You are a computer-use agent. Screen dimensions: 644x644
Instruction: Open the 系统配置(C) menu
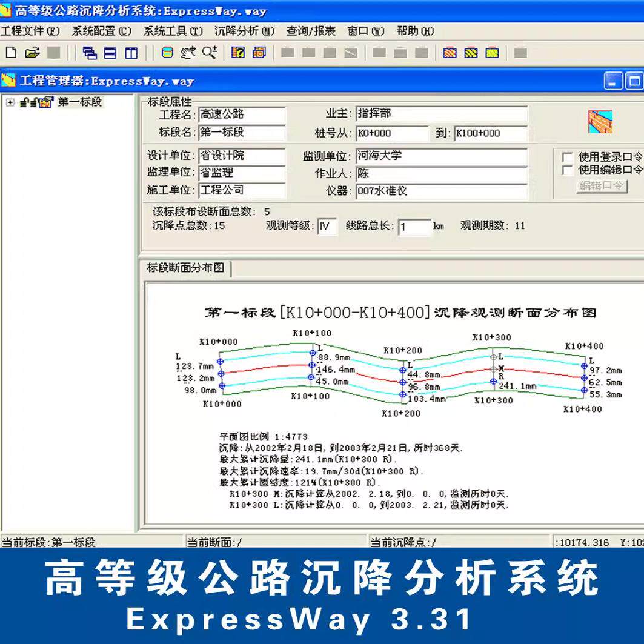(101, 32)
